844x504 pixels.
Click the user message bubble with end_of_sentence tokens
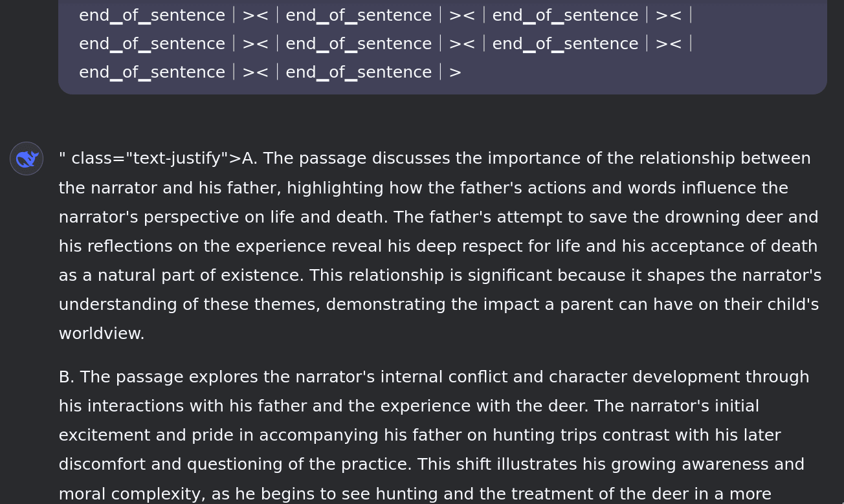[x=443, y=47]
